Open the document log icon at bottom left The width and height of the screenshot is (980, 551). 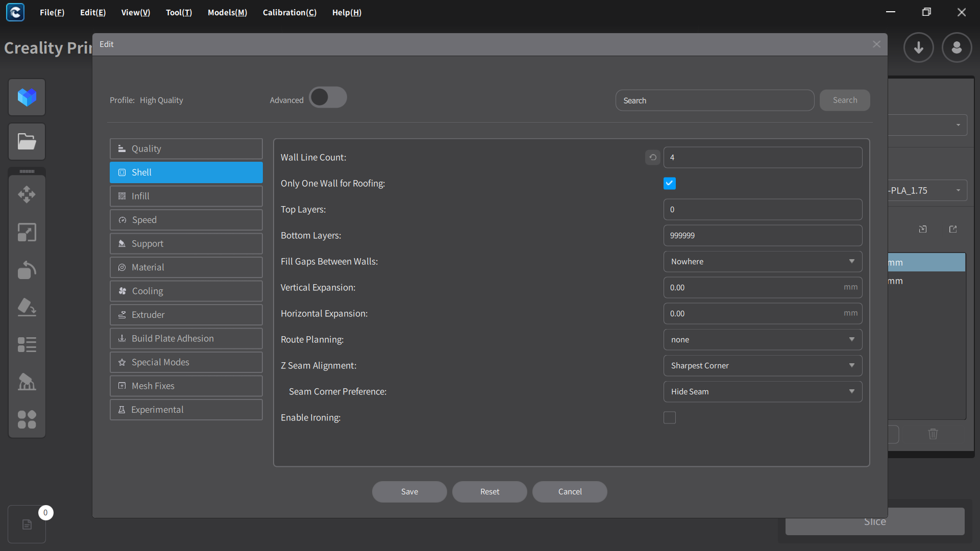tap(27, 524)
